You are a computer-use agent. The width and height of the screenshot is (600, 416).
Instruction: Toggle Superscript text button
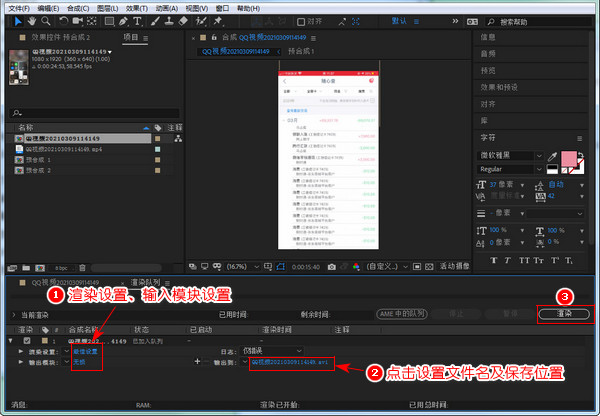[x=555, y=260]
